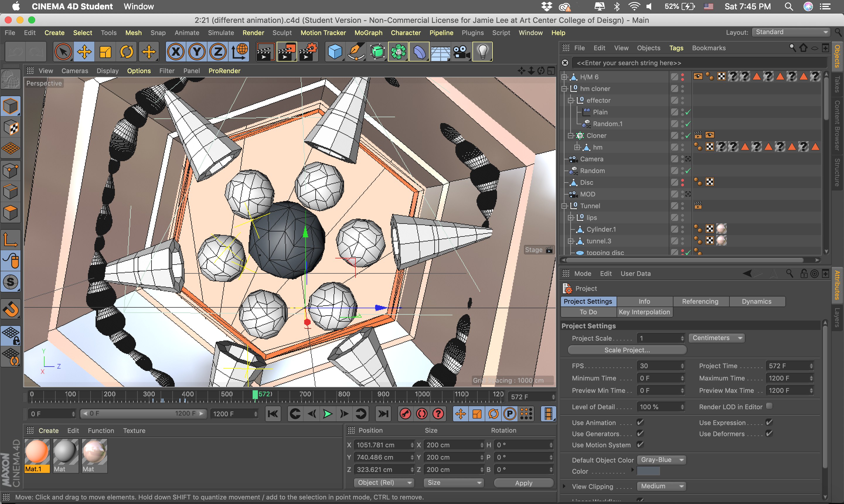Screen dimensions: 844x504
Task: Switch to Points mode in left sidebar
Action: tap(11, 171)
